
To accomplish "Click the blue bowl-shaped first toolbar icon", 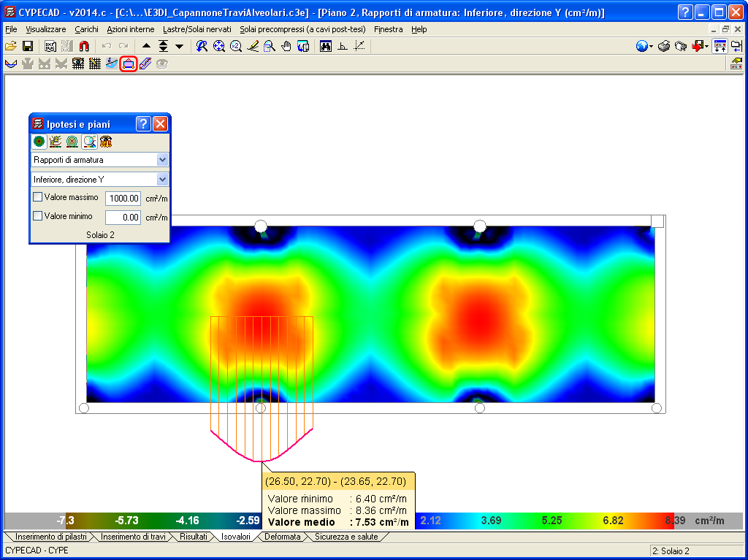I will click(x=11, y=64).
